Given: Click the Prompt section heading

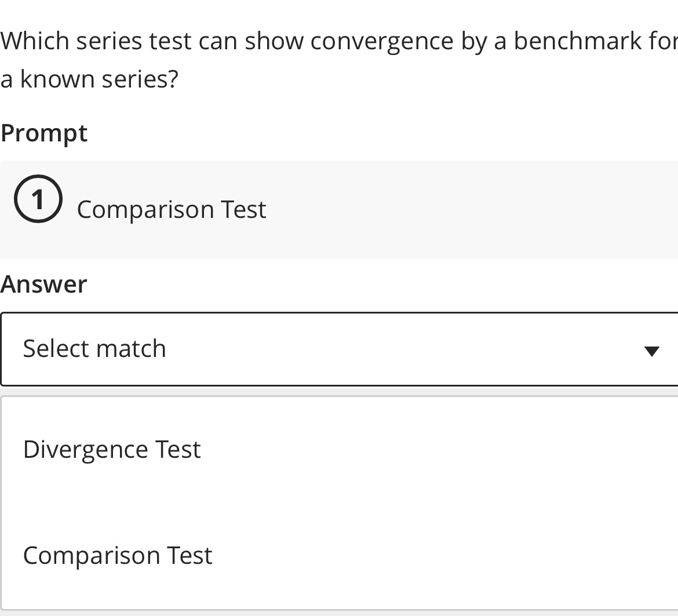Looking at the screenshot, I should [44, 133].
